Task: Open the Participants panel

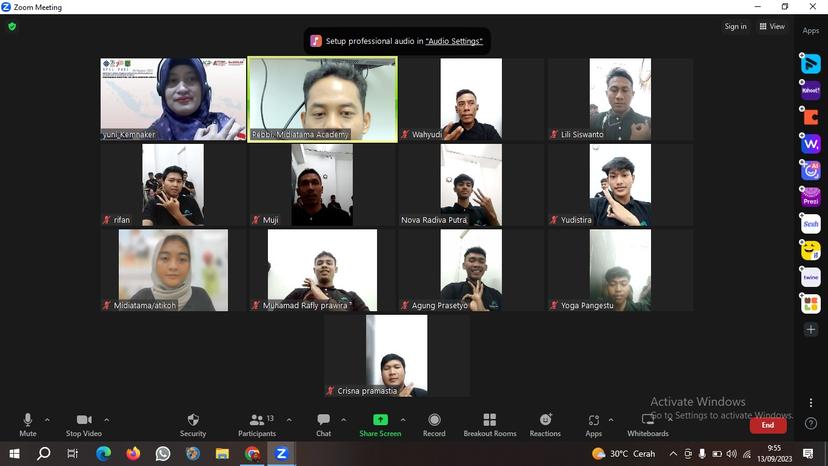Action: coord(257,425)
